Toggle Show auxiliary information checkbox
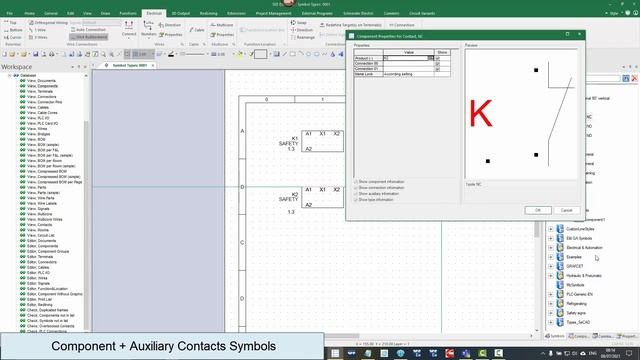This screenshot has height=360, width=640. 356,194
